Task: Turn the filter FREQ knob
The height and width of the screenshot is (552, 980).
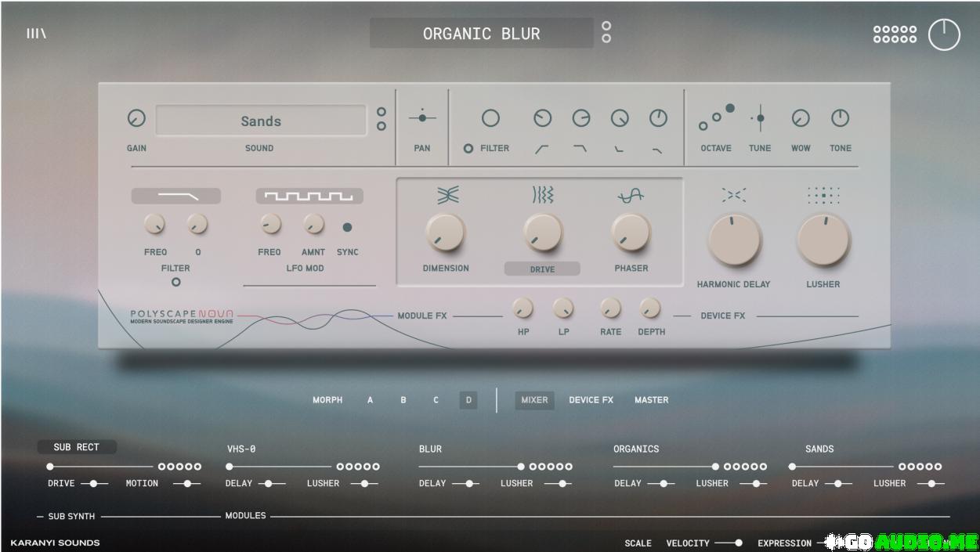Action: click(x=155, y=225)
